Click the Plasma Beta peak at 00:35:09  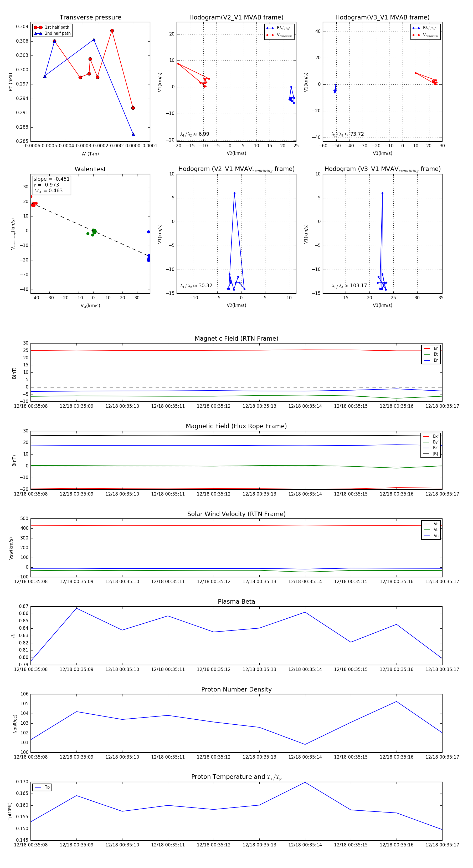(76, 608)
